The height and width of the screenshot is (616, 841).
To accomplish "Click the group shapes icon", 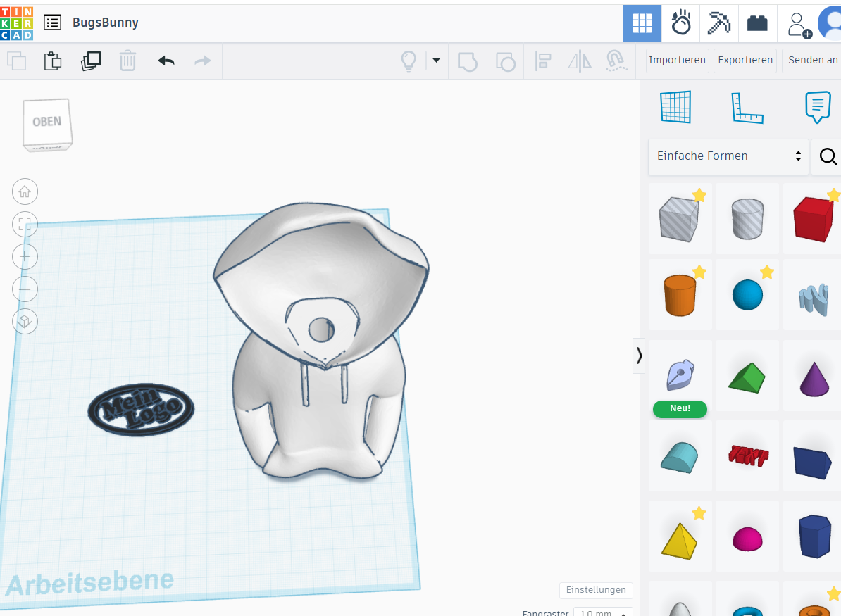I will tap(467, 61).
